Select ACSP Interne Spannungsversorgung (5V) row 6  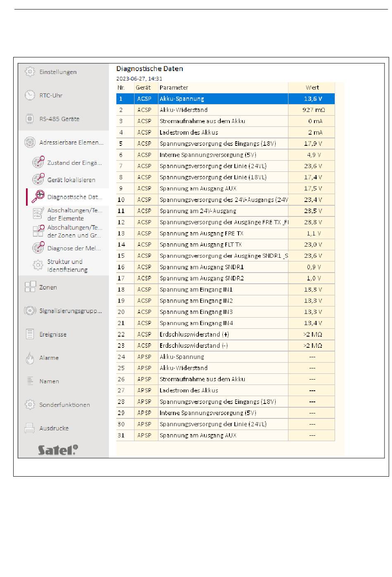(x=225, y=155)
